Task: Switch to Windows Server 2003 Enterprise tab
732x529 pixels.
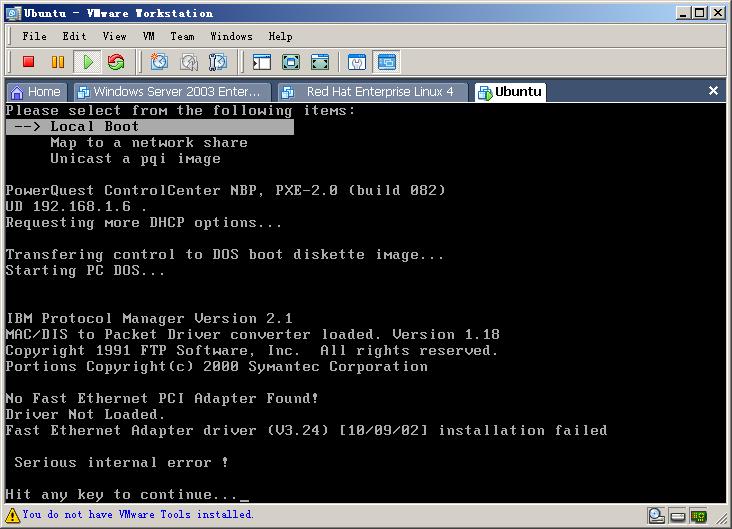Action: point(172,92)
